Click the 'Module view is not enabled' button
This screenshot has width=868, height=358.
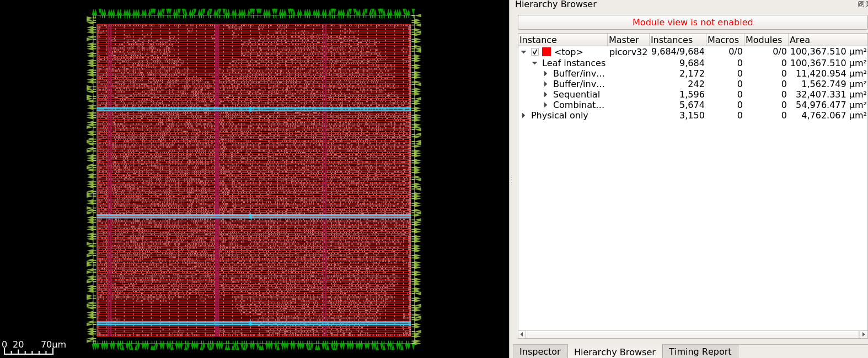pos(693,22)
